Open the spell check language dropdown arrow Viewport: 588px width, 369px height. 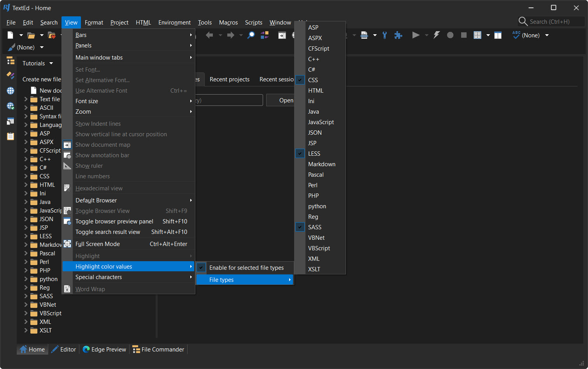point(547,35)
